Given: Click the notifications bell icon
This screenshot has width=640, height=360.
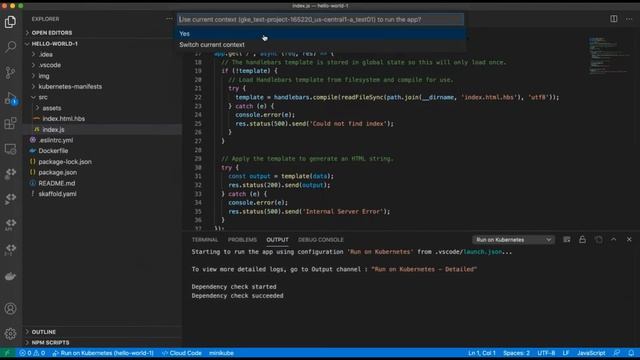Looking at the screenshot, I should (x=631, y=353).
